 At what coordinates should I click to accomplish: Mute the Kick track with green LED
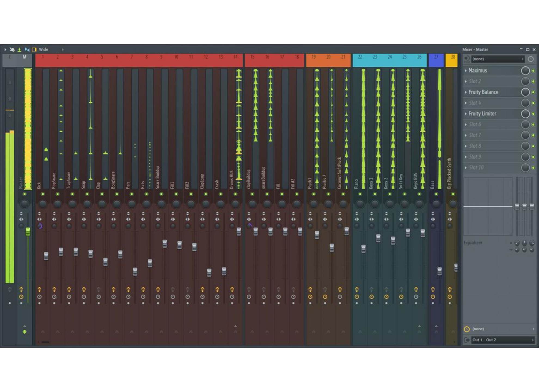tap(43, 194)
